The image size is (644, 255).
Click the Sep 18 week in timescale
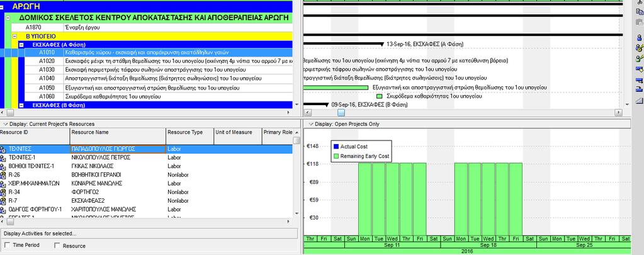pos(489,245)
